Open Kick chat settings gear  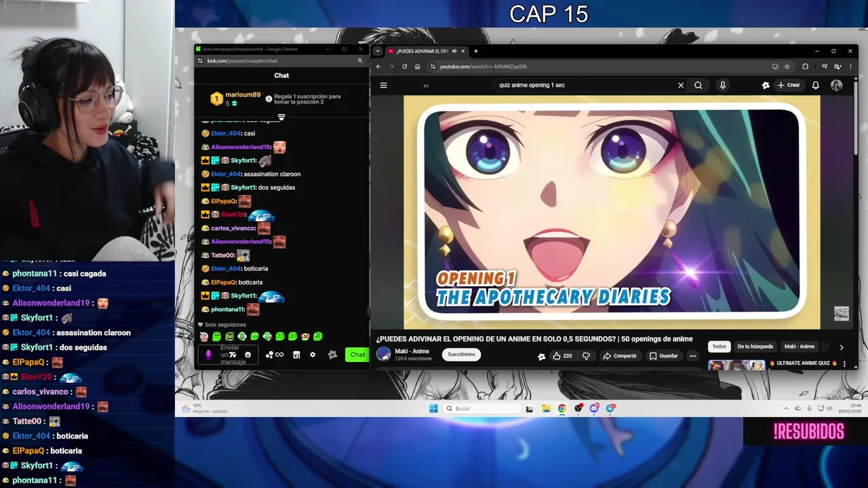(313, 354)
